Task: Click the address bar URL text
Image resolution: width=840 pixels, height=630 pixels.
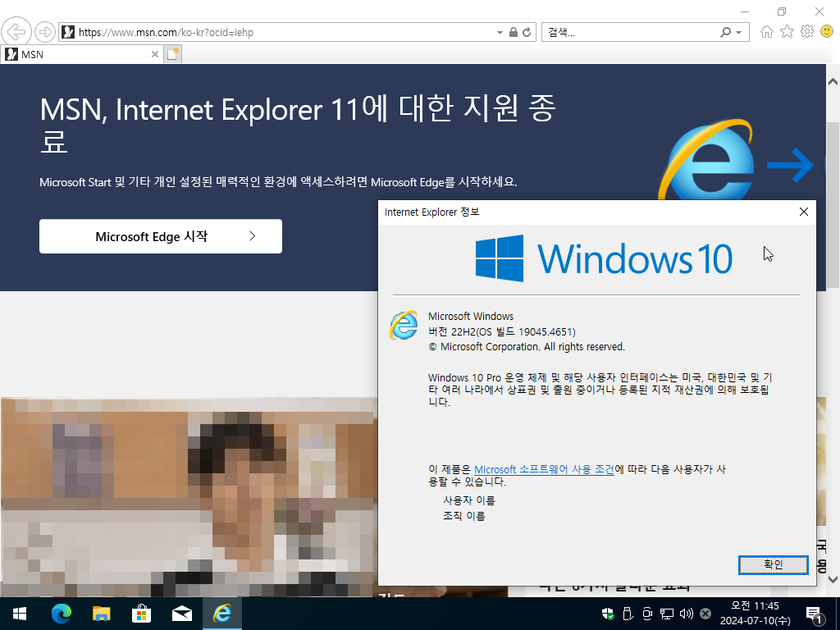Action: (166, 32)
